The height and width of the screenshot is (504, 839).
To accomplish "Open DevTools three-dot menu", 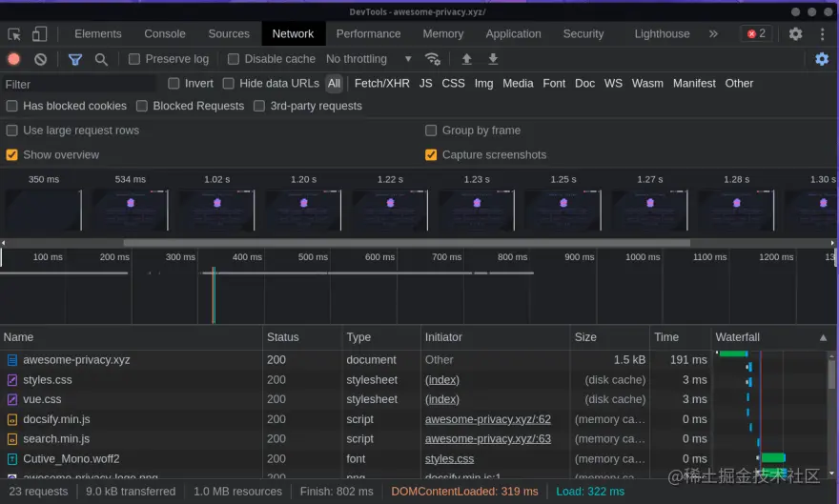I will pyautogui.click(x=823, y=33).
